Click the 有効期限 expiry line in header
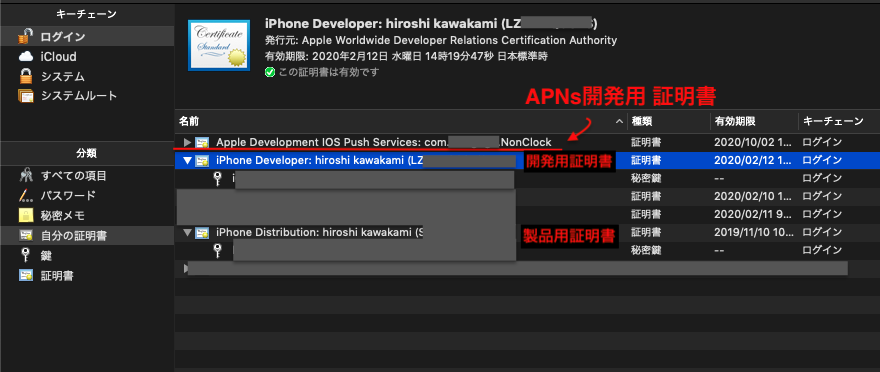880x372 pixels. (x=406, y=56)
